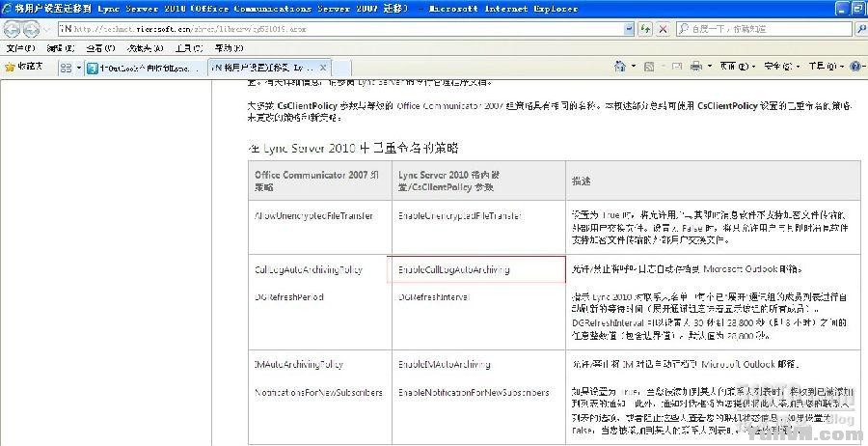Image resolution: width=868 pixels, height=446 pixels.
Task: Click the Print icon
Action: pos(696,67)
